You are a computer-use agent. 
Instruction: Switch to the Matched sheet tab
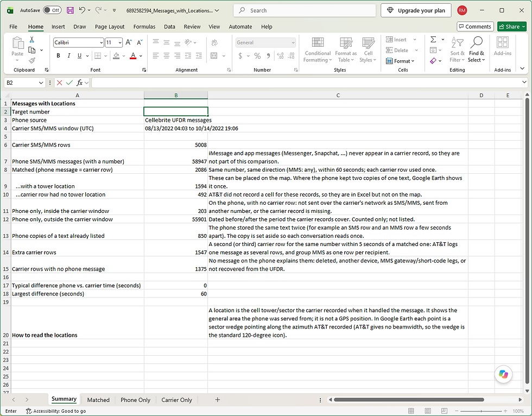coord(98,400)
